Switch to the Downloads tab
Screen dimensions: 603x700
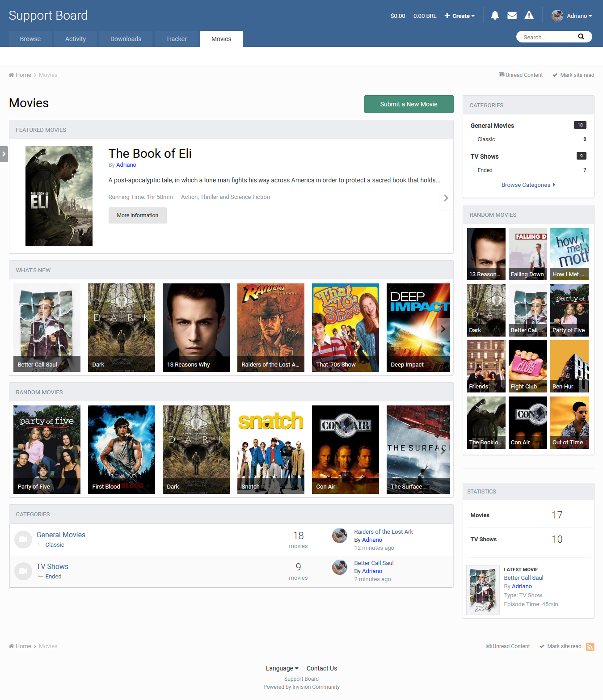coord(126,39)
